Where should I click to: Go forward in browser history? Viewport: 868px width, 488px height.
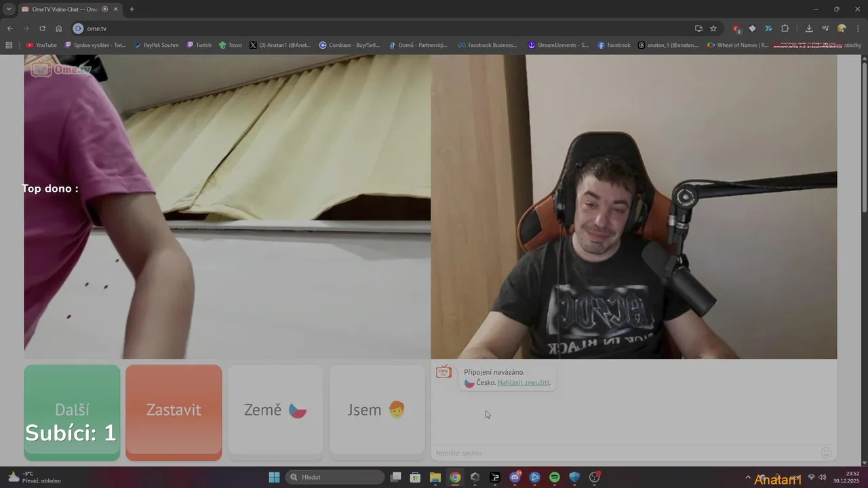coord(26,28)
